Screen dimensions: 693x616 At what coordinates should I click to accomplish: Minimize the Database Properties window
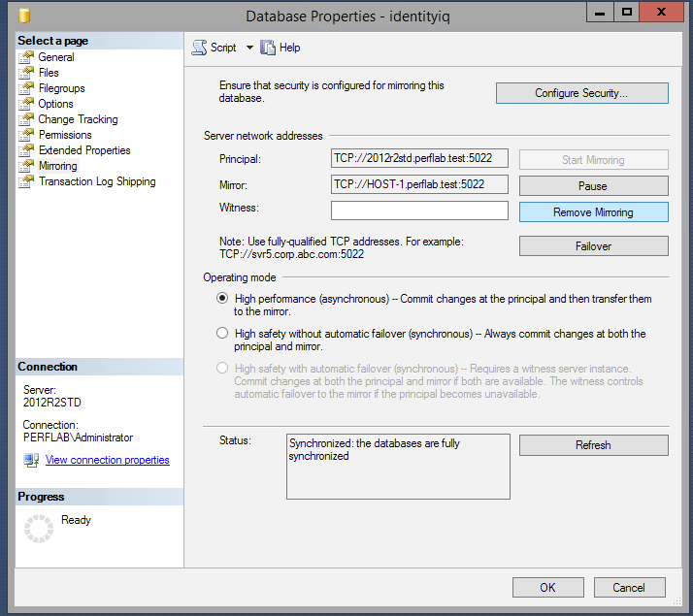coord(600,12)
